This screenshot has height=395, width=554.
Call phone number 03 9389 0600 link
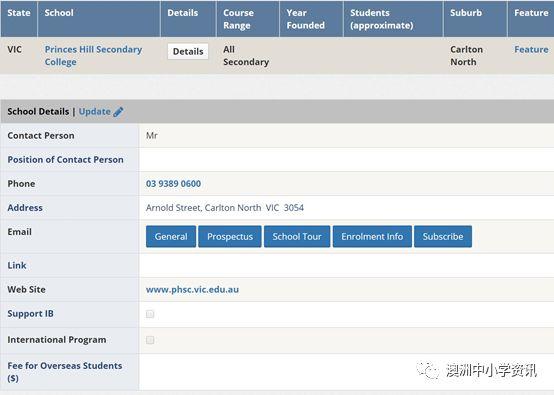(173, 184)
